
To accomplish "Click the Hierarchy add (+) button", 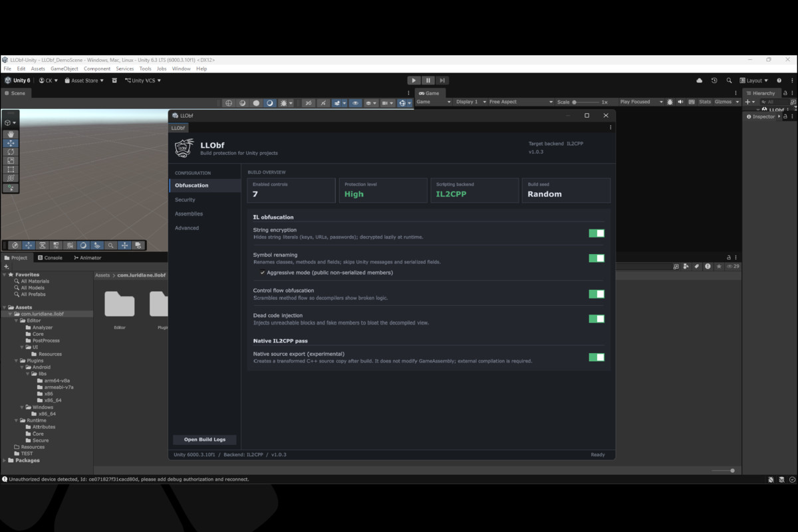I will pos(747,102).
